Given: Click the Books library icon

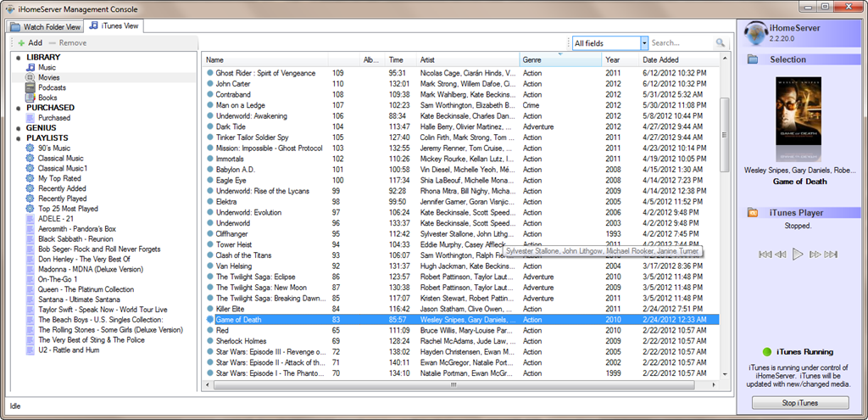Looking at the screenshot, I should pos(31,98).
